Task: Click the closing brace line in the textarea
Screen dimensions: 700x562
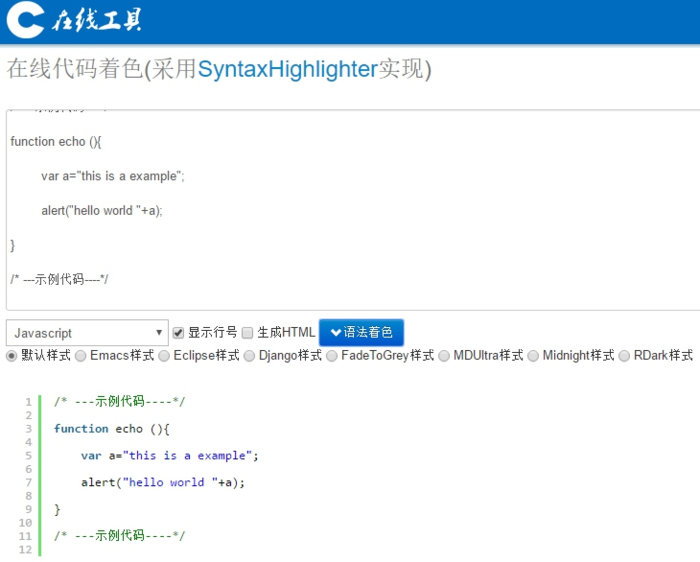Action: (12, 245)
